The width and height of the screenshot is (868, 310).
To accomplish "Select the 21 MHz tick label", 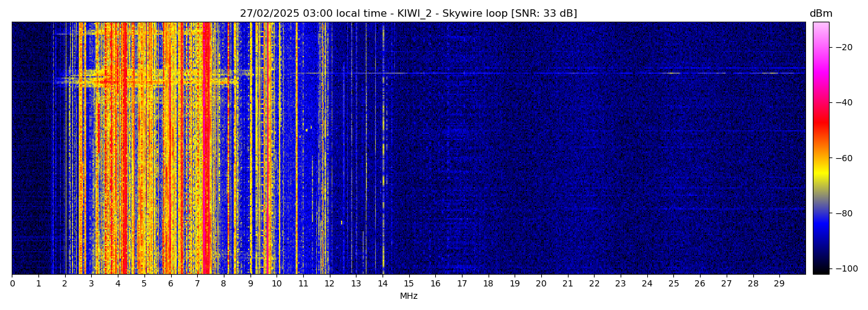I will pos(567,283).
